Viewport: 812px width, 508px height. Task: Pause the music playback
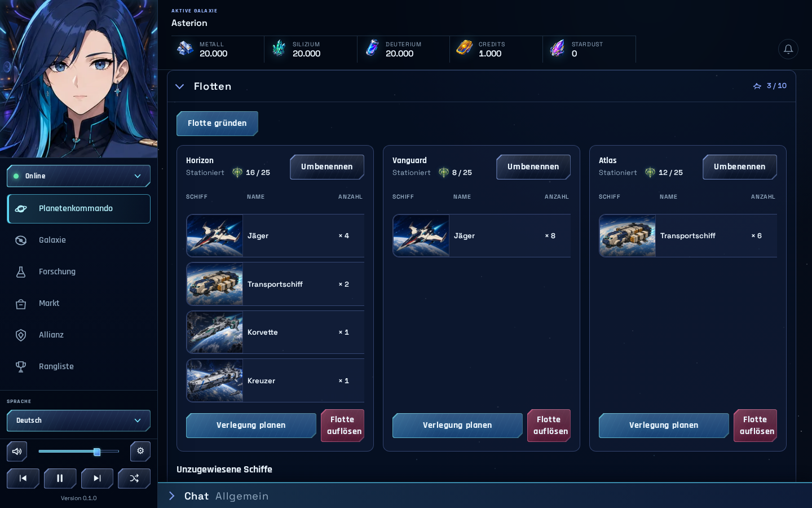click(x=60, y=478)
